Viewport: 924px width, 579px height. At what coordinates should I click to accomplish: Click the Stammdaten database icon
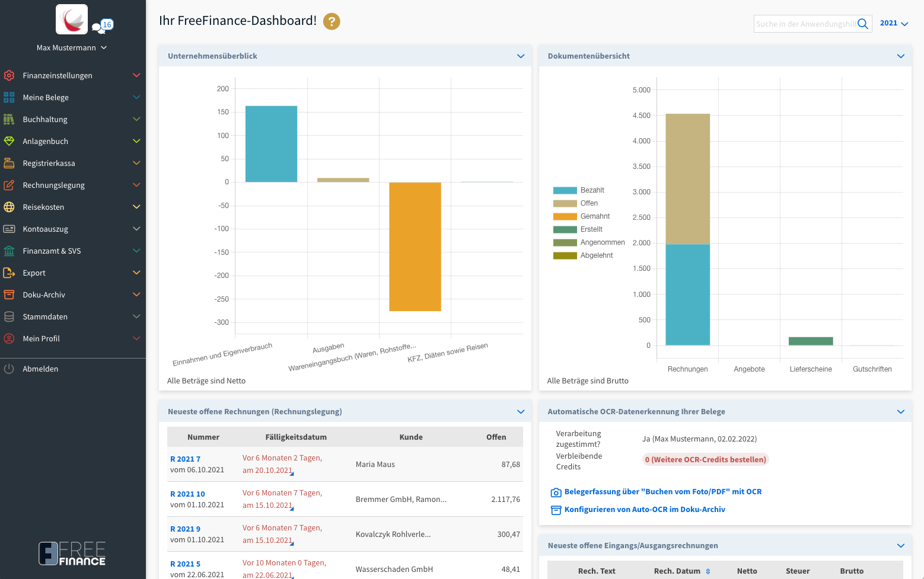click(9, 316)
